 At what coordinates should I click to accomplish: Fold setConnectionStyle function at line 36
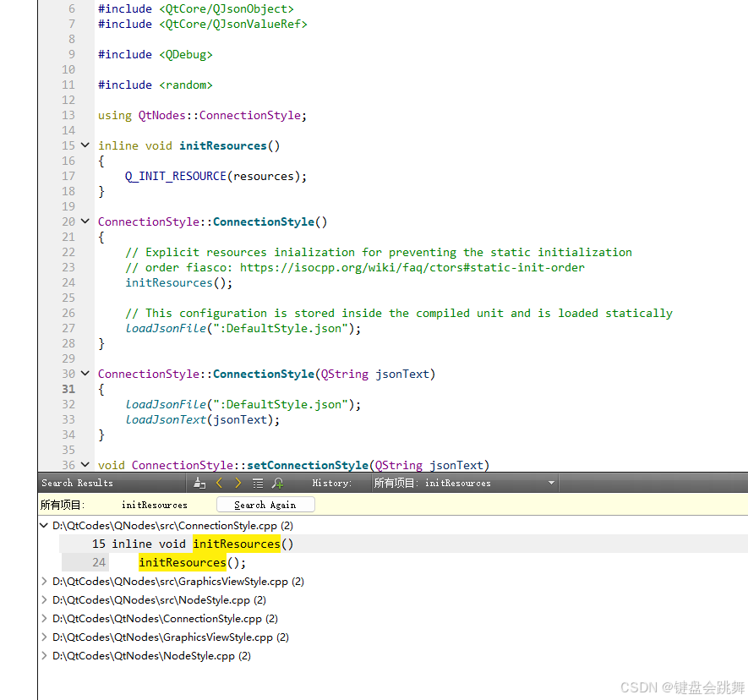(x=85, y=465)
